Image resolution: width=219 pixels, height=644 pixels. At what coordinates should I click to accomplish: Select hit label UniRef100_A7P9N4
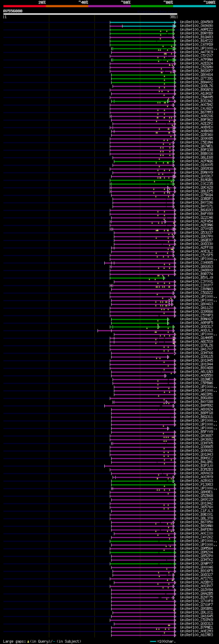196,59
